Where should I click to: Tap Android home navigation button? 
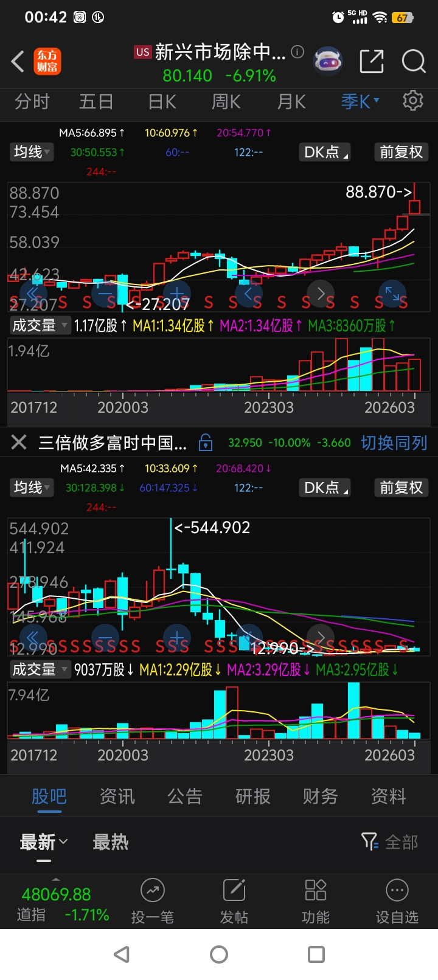219,954
